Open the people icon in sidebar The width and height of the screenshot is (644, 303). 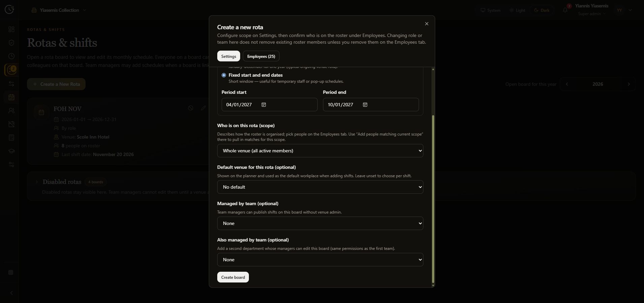tap(11, 111)
